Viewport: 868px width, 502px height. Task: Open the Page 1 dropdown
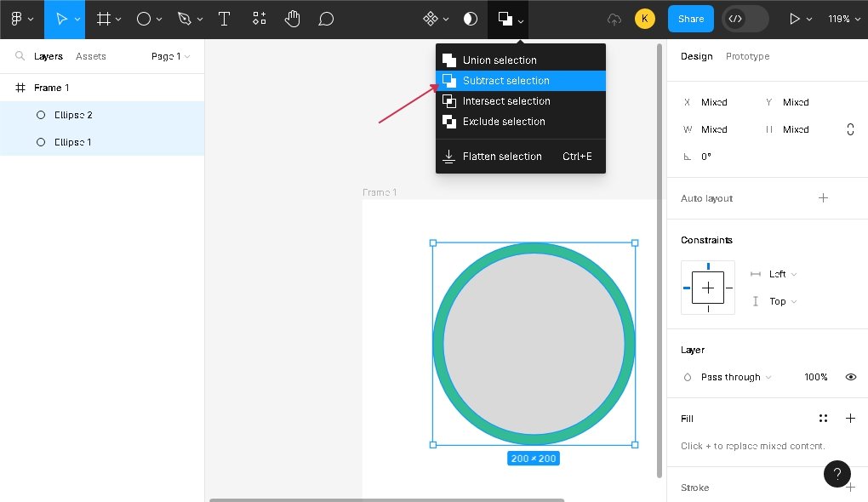[170, 56]
